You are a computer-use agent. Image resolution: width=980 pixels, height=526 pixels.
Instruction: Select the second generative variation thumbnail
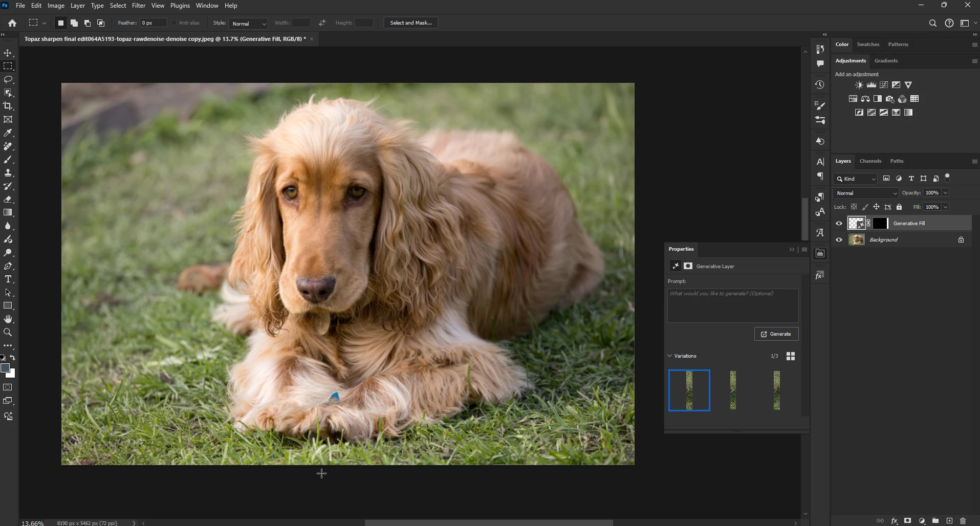(733, 390)
